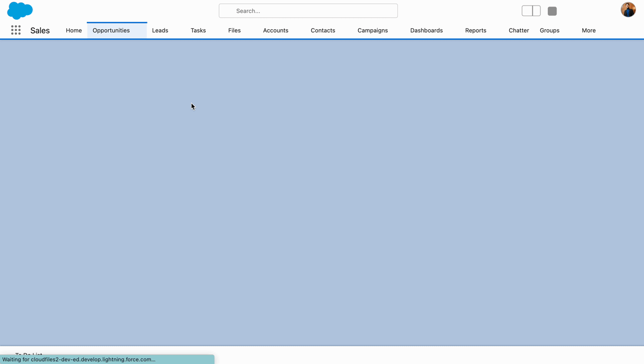Image resolution: width=644 pixels, height=364 pixels.
Task: Open the Leads tab
Action: coord(160,30)
